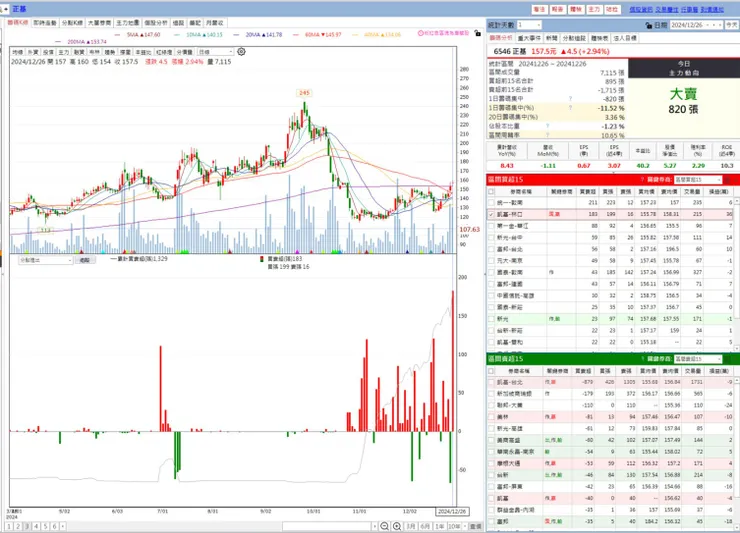
Task: Click the buy table scrollbar down arrow
Action: pyautogui.click(x=737, y=348)
